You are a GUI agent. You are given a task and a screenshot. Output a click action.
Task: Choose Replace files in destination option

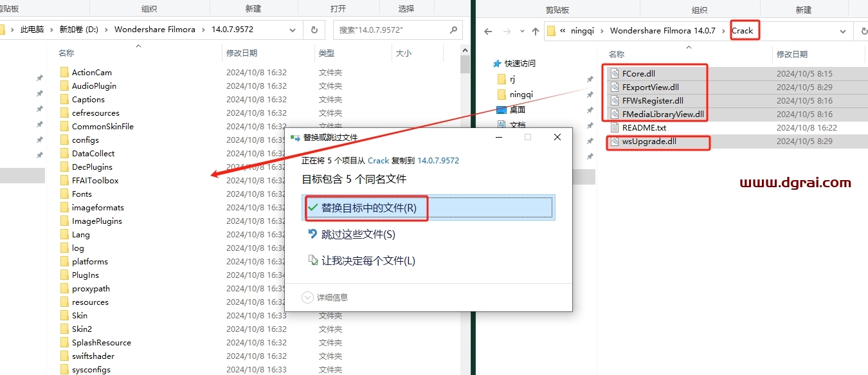(x=368, y=208)
